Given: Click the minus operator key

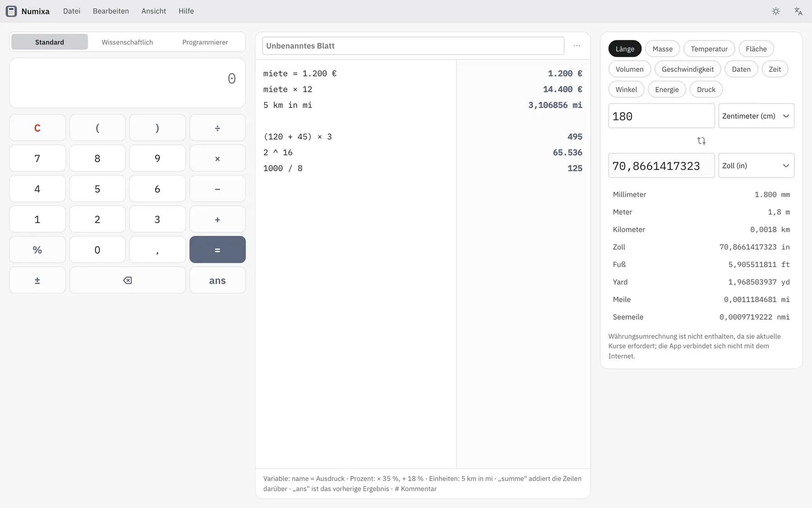Looking at the screenshot, I should coord(217,189).
